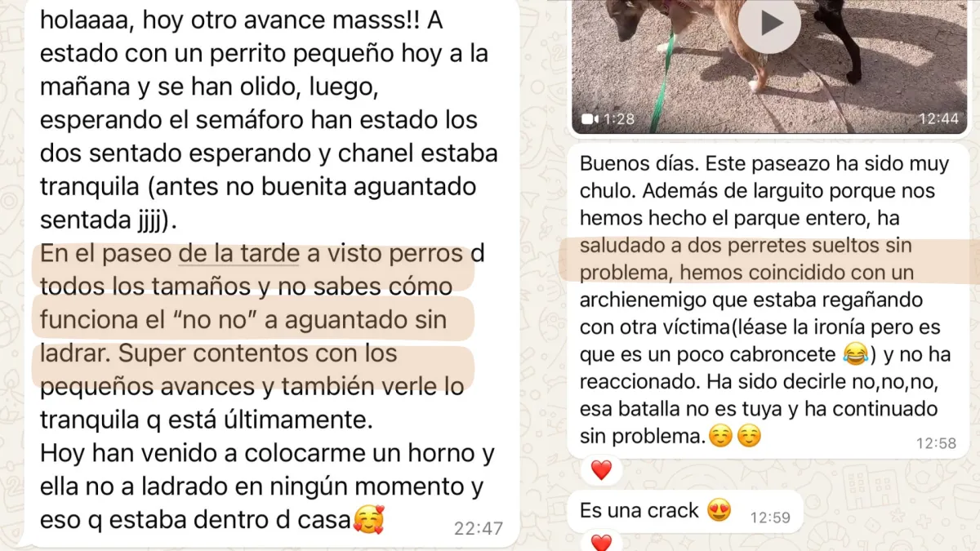Tap the first relieved emoji after 'sin problema.'

click(719, 437)
